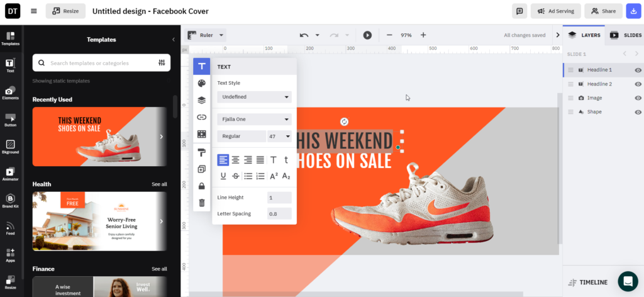Open the Brand Kit sidebar panel
644x297 pixels.
click(x=10, y=201)
